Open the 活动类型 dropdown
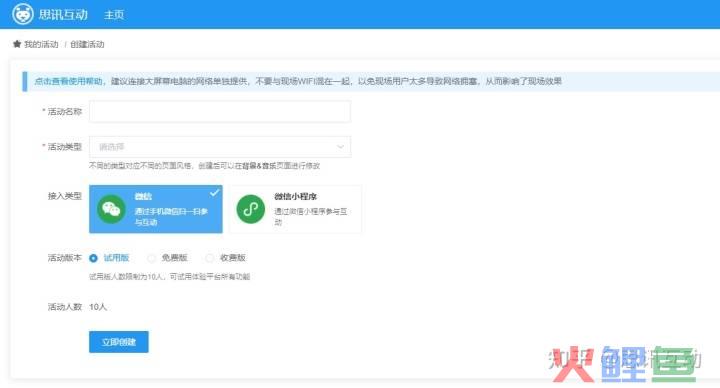720x388 pixels. [220, 147]
